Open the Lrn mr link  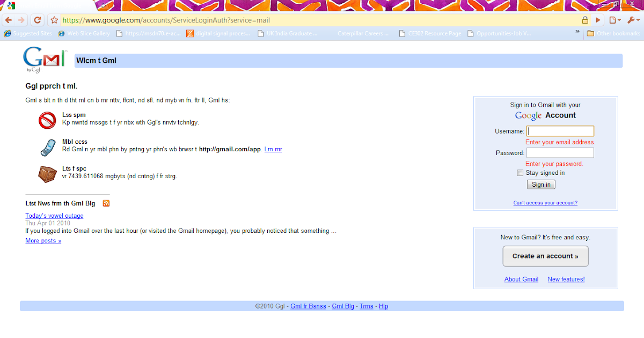(x=273, y=149)
